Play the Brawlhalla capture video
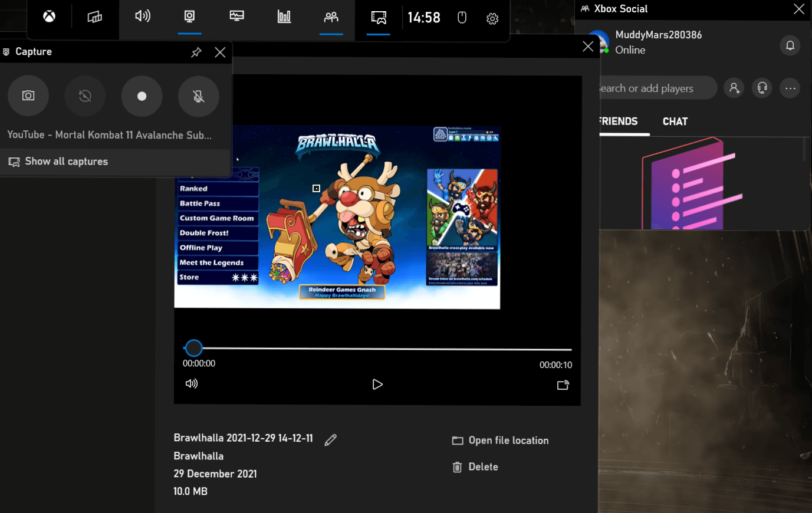The width and height of the screenshot is (812, 513). coord(377,384)
